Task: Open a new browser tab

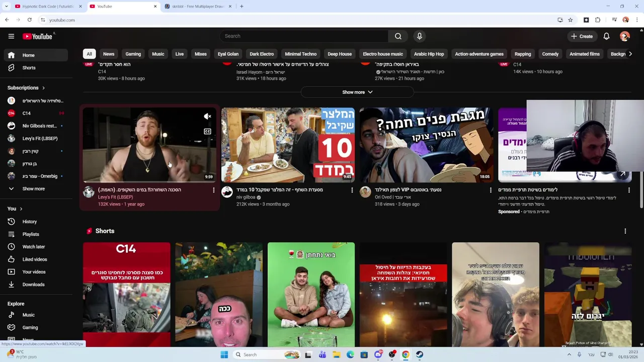Action: tap(242, 7)
